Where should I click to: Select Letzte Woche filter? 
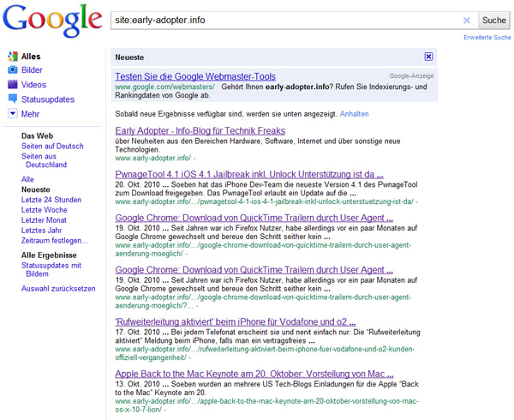click(x=45, y=210)
